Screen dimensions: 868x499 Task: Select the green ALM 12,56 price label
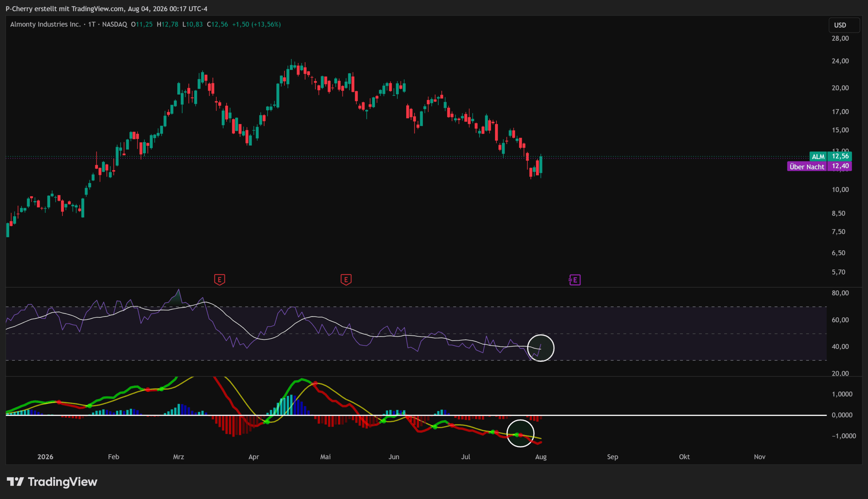point(831,156)
